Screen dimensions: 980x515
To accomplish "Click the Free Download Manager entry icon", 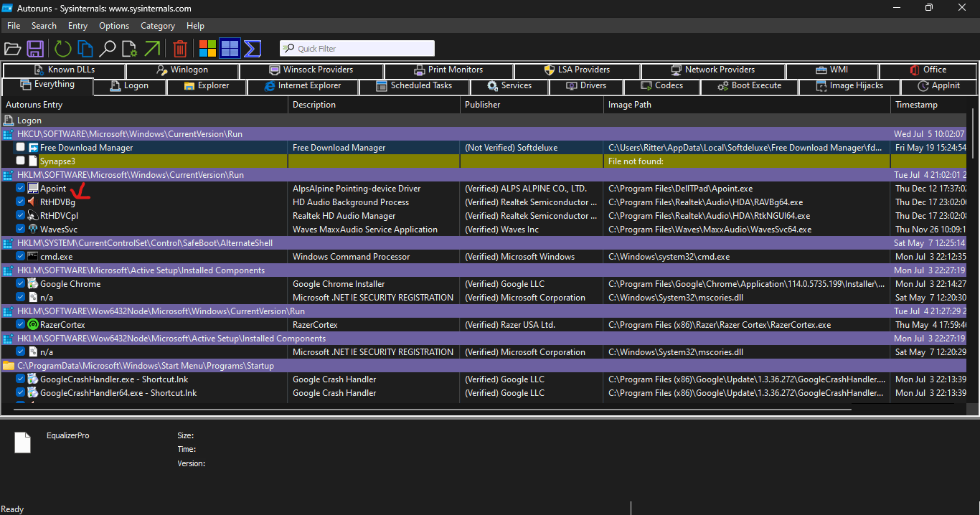I will click(x=33, y=148).
